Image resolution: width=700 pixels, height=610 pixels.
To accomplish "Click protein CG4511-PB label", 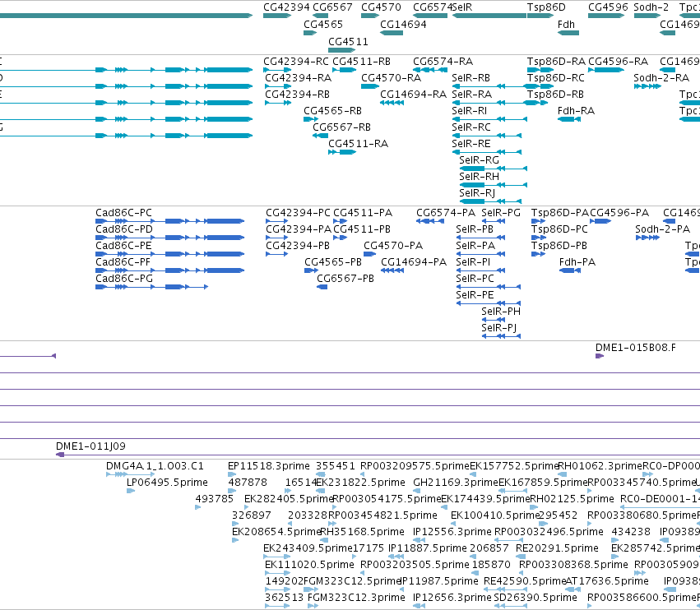I will click(x=362, y=229).
